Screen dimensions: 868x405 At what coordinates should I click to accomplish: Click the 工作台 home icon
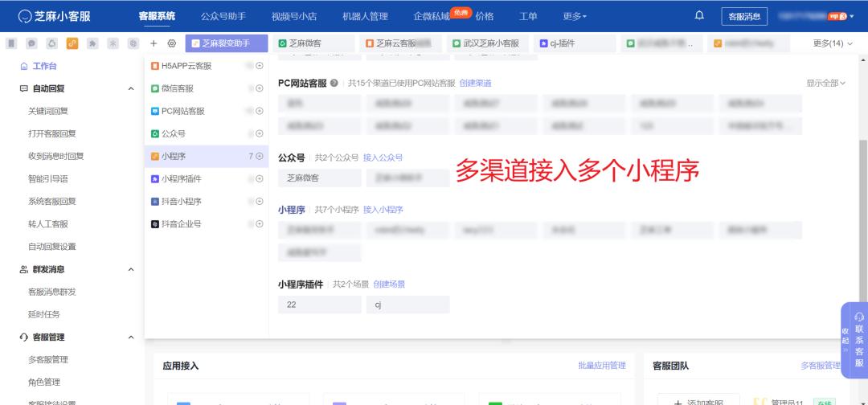pos(23,66)
